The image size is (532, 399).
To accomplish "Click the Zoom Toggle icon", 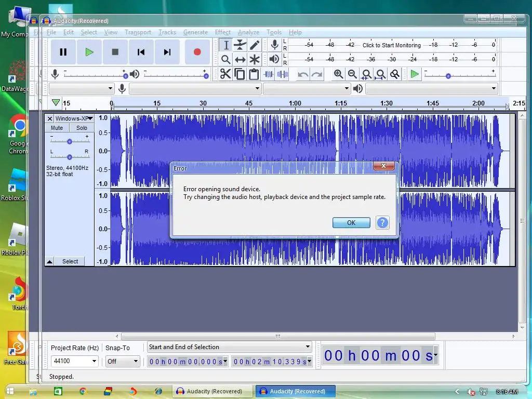I will [395, 74].
